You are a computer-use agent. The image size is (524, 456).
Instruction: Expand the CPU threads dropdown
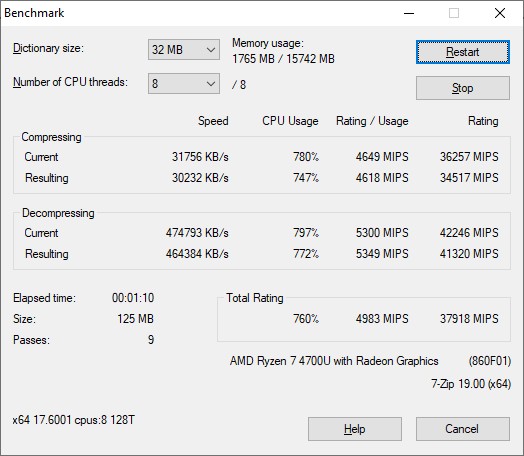tap(184, 84)
